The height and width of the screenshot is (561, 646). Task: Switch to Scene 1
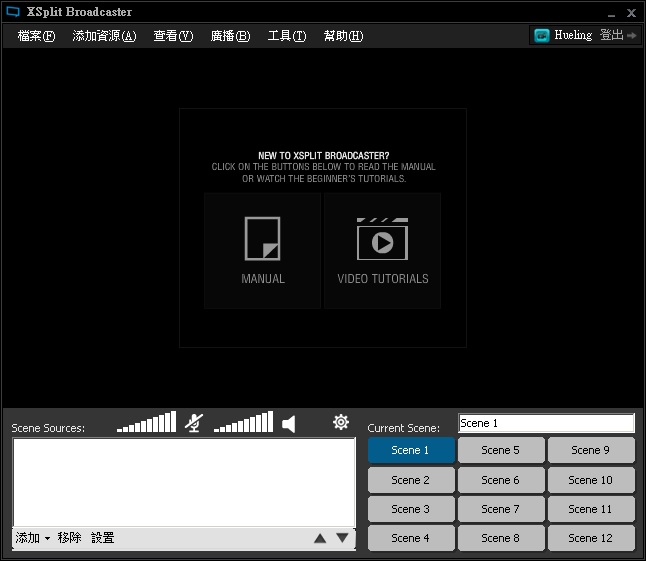tap(411, 450)
